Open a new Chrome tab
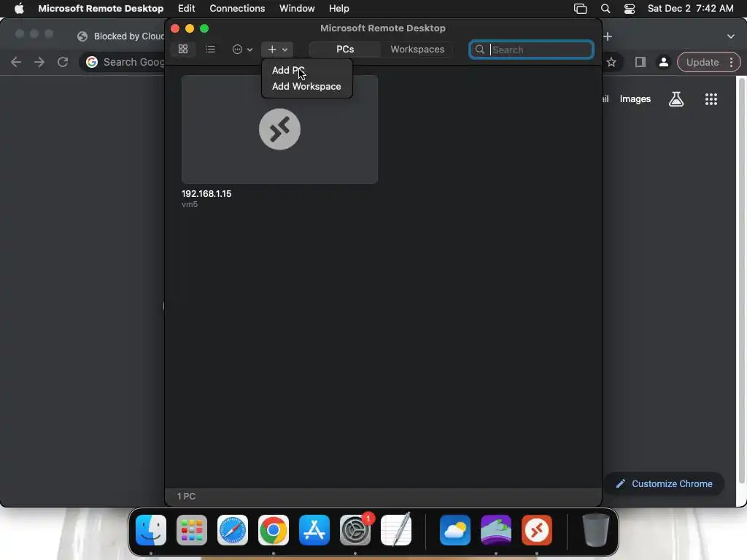 point(608,36)
